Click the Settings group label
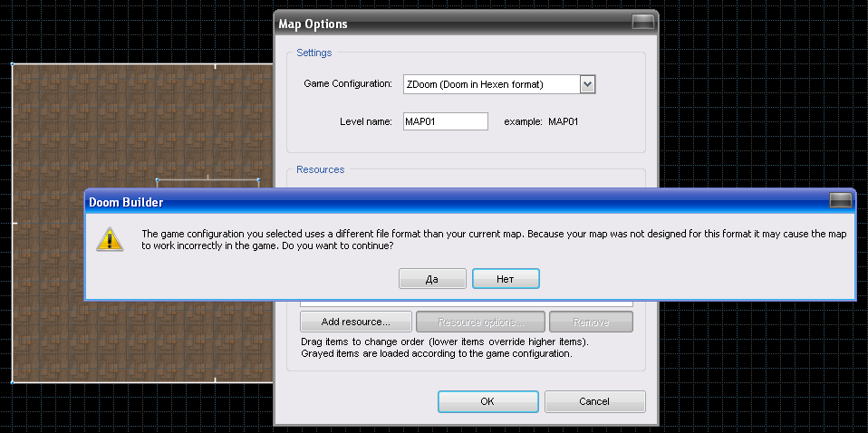This screenshot has height=433, width=868. point(313,53)
